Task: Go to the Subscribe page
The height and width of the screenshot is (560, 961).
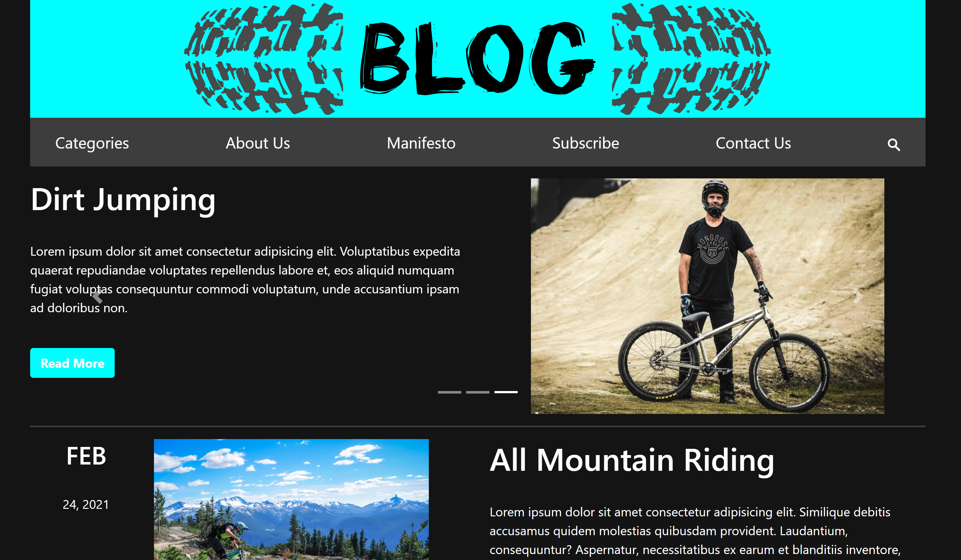Action: coord(585,143)
